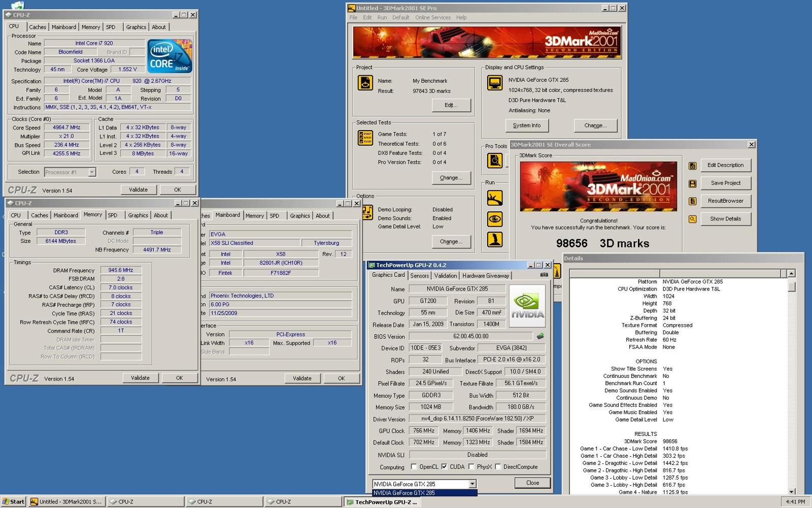Click the TechPowerUp GPU-Z taskbar button
This screenshot has height=508, width=812.
click(x=382, y=502)
